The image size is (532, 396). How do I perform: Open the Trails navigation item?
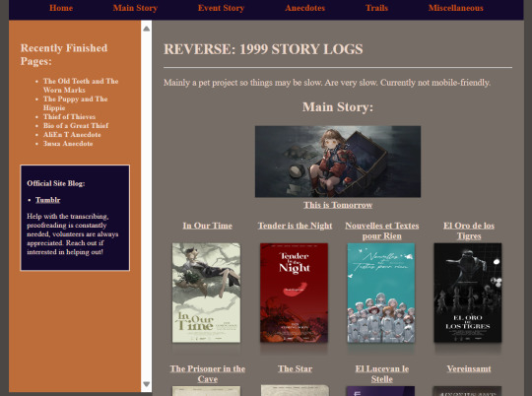click(376, 8)
